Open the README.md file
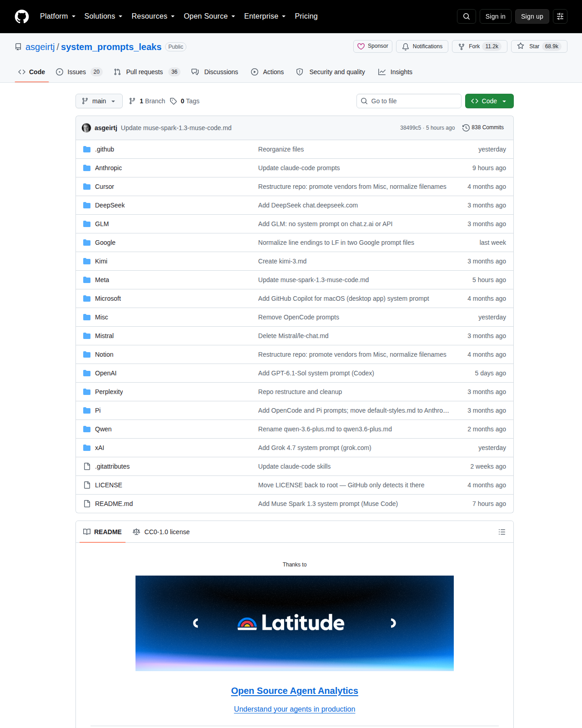Viewport: 582px width, 728px height. [x=114, y=504]
